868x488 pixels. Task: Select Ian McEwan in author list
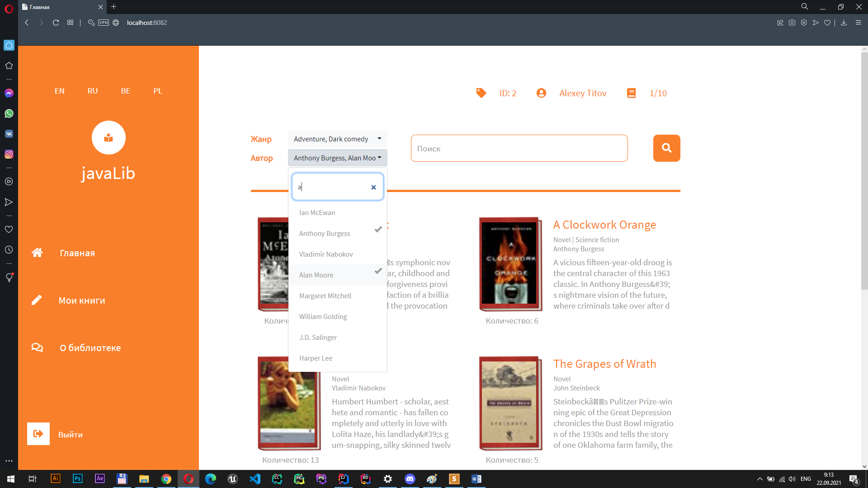tap(338, 212)
